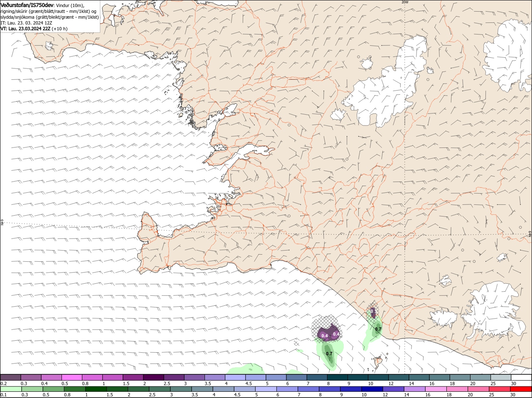Click the 4.5 label under the rain legend
This screenshot has height=398, width=532.
[x=237, y=395]
